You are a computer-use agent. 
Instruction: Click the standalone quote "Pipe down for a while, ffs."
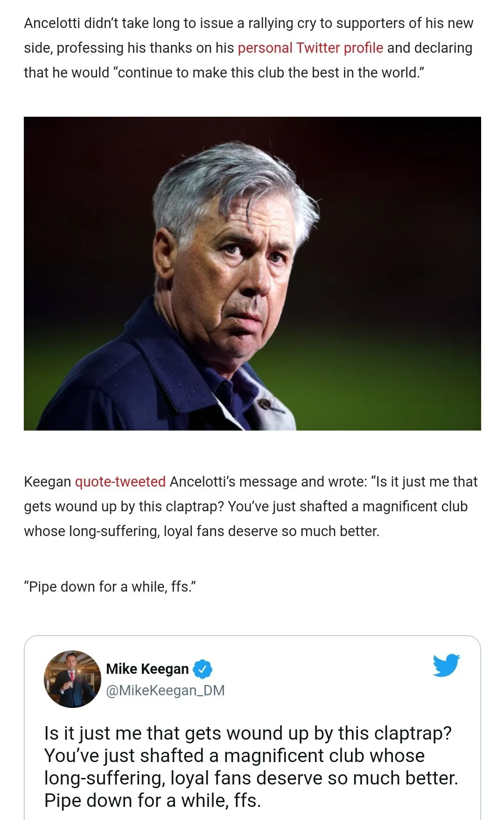pos(110,587)
